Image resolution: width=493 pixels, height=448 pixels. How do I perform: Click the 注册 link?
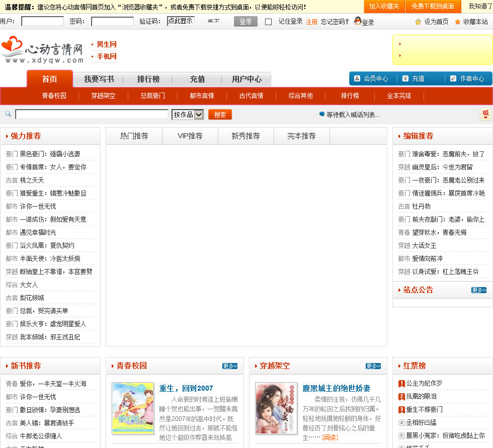tap(311, 22)
